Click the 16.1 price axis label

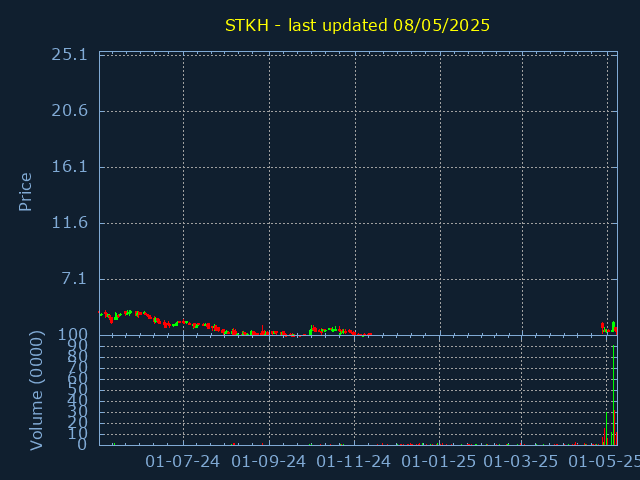pyautogui.click(x=69, y=167)
